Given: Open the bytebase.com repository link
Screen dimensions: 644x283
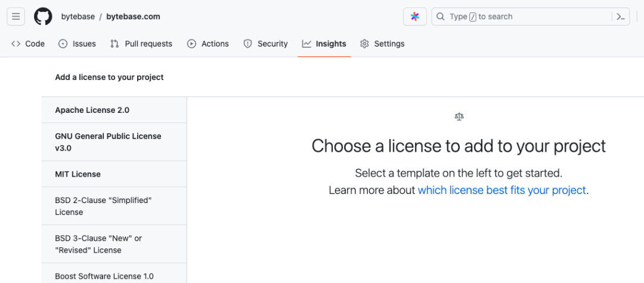Looking at the screenshot, I should (x=133, y=17).
